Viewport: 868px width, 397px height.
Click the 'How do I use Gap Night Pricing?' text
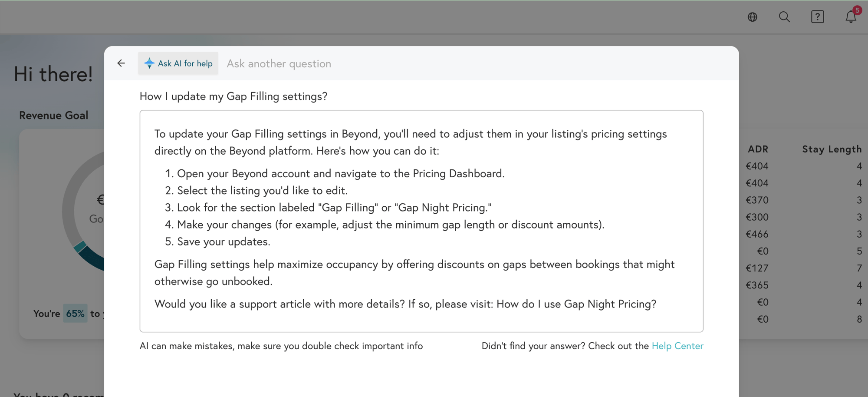(x=576, y=304)
